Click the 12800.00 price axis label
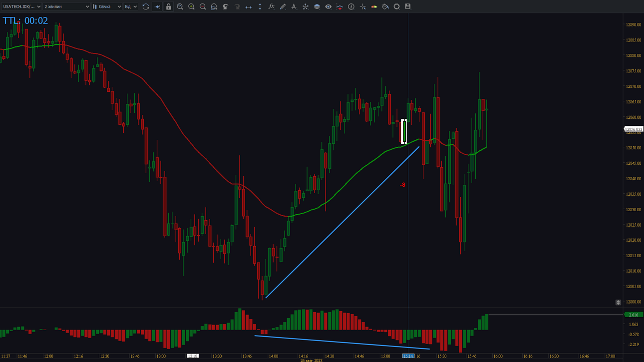Viewport: 644px width, 362px height. 634,302
